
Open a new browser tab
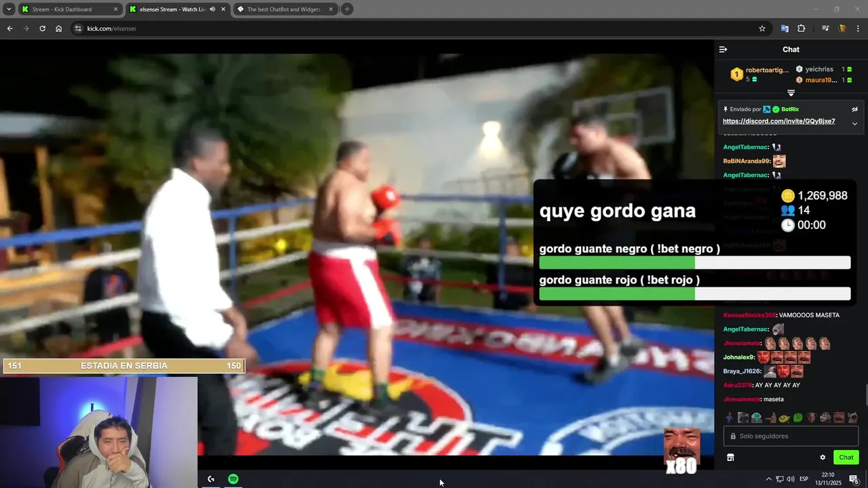[x=347, y=9]
